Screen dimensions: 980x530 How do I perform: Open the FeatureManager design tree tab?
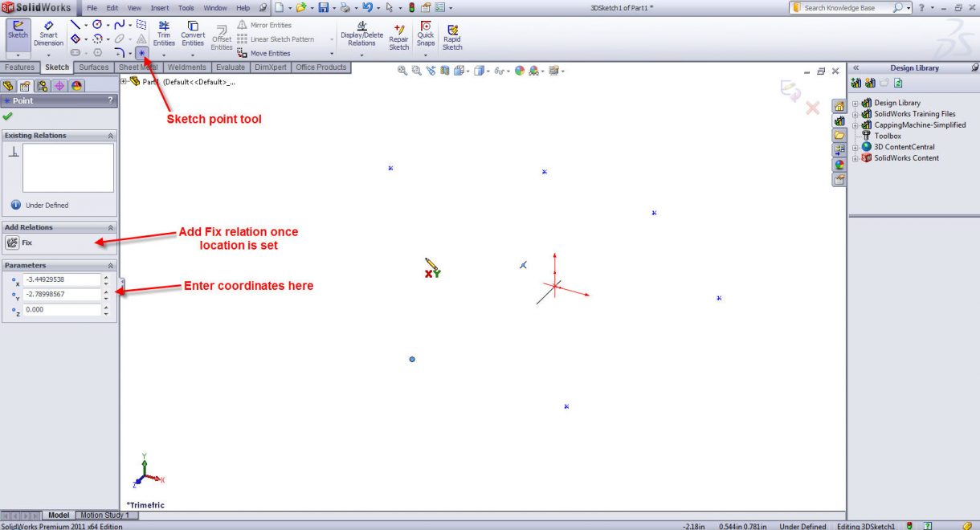(x=9, y=85)
